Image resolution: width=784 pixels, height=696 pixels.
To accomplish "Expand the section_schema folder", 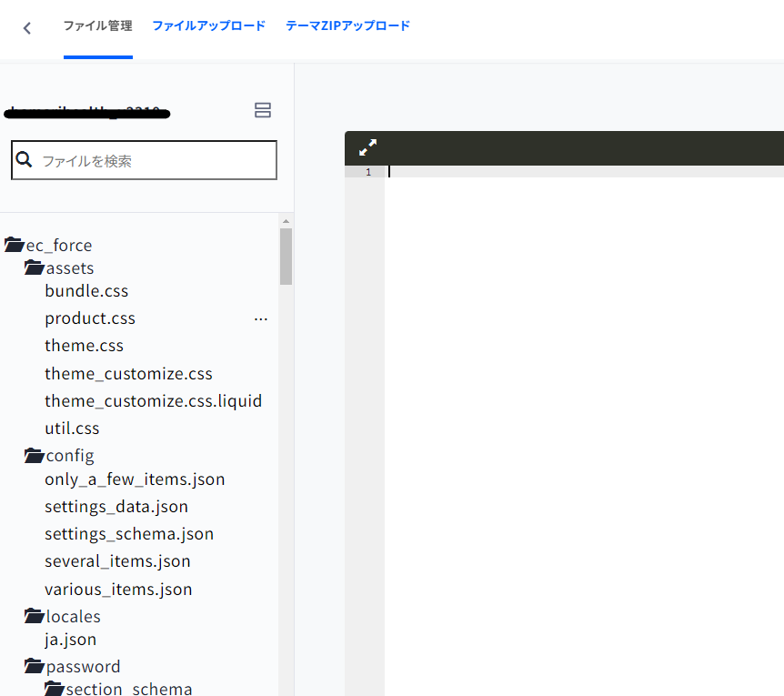I will [x=55, y=689].
